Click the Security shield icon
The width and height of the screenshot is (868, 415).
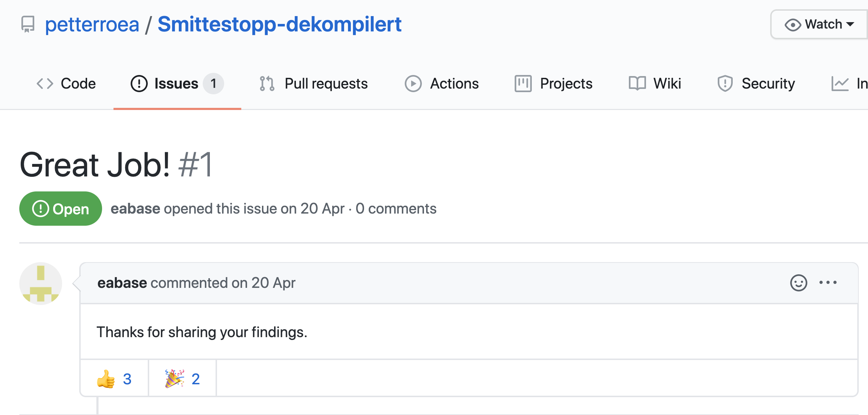pyautogui.click(x=725, y=84)
